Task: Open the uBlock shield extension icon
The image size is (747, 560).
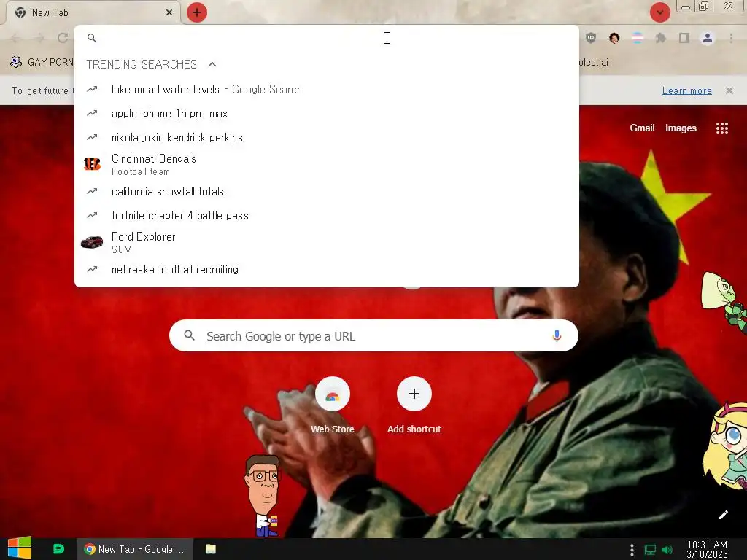Action: [x=591, y=38]
